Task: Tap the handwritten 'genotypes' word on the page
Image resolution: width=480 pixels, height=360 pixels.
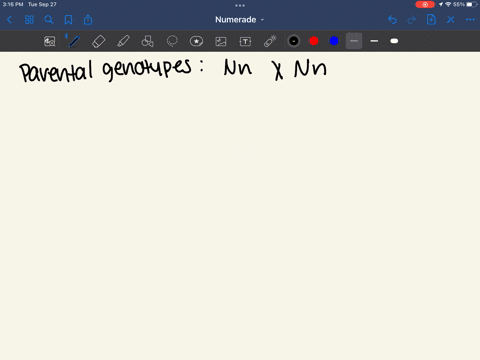Action: tap(147, 70)
